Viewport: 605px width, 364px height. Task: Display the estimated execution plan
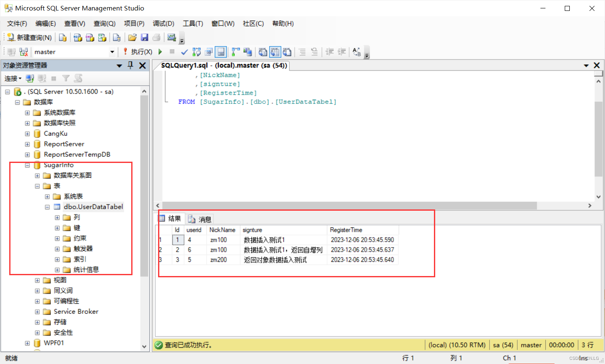click(x=196, y=52)
